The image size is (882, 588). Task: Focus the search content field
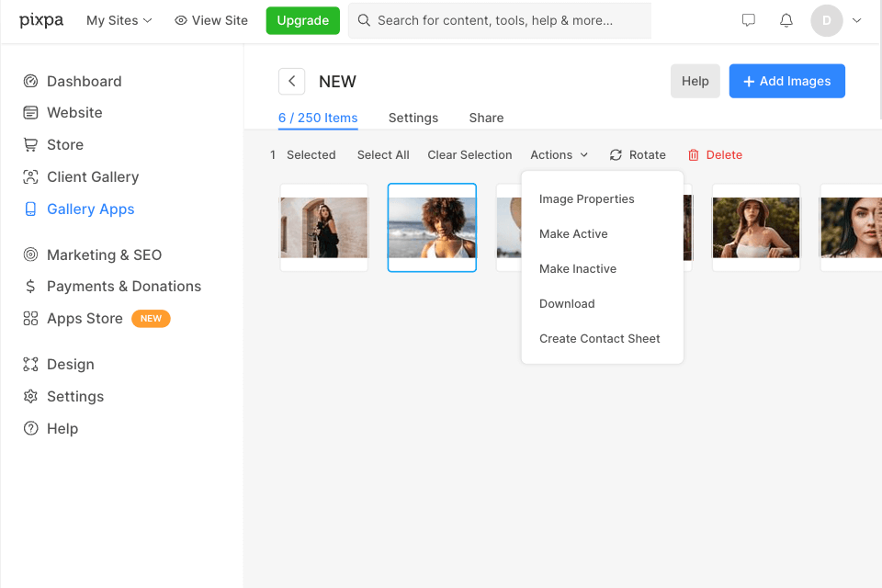[x=500, y=20]
